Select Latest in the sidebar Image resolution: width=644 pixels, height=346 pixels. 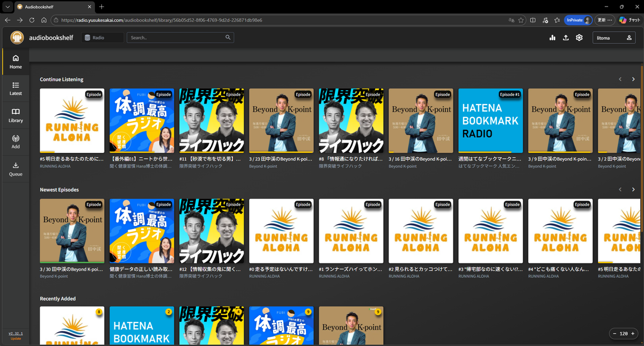tap(16, 89)
